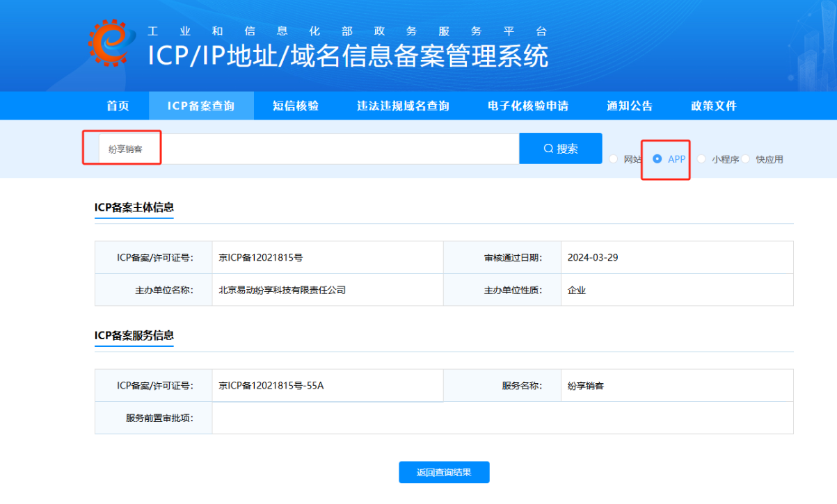
Task: Select the APP radio option
Action: click(657, 159)
